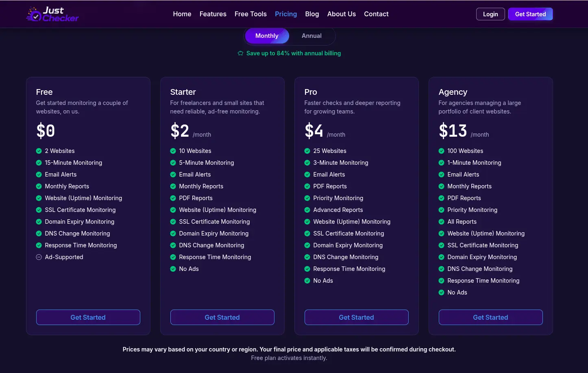Switch billing to Annual
This screenshot has height=373, width=588.
tap(311, 36)
